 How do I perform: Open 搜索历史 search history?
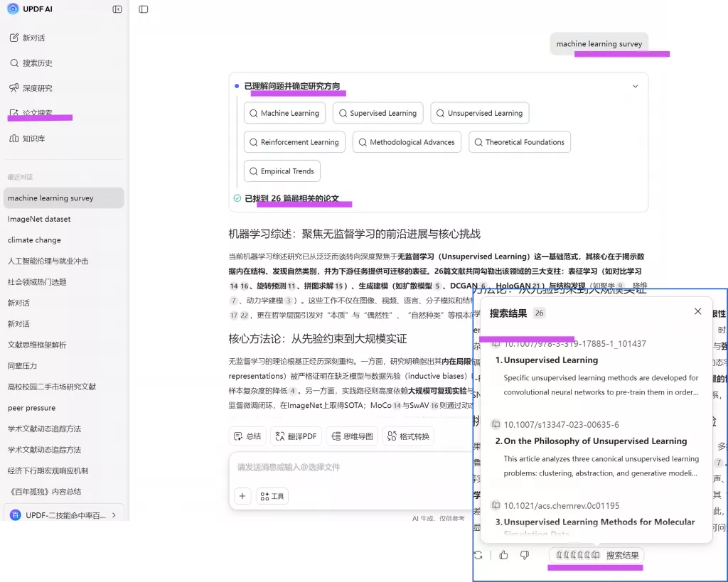point(37,63)
